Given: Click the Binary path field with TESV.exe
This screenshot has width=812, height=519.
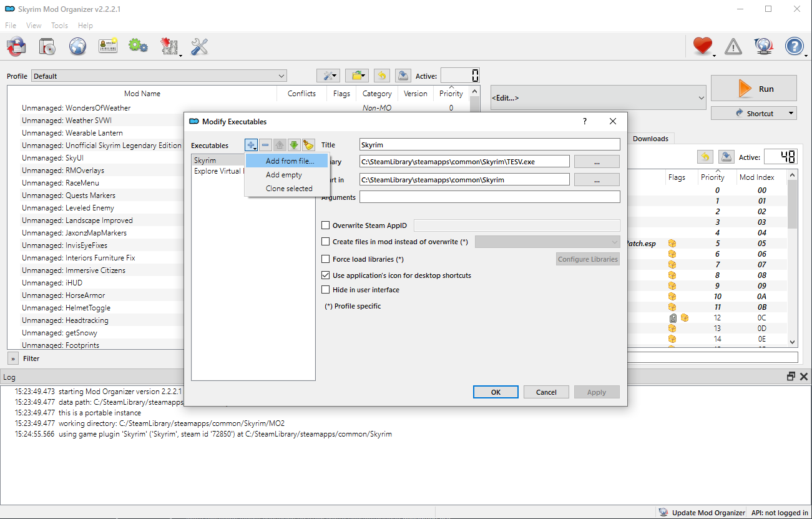Looking at the screenshot, I should (x=464, y=162).
